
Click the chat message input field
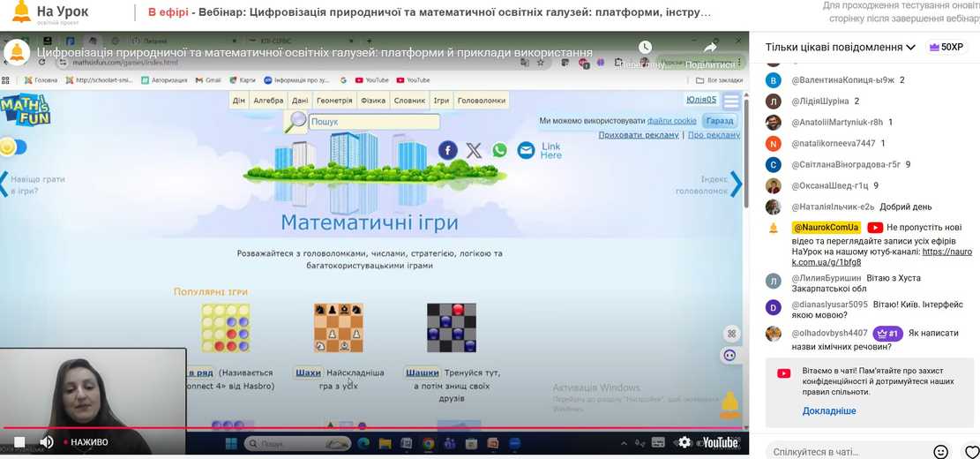pos(847,451)
